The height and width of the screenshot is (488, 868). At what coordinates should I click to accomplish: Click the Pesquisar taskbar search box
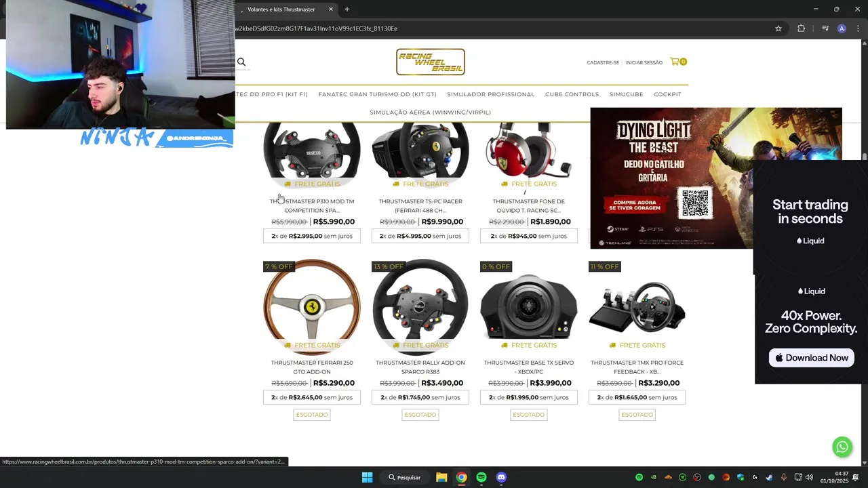tap(405, 477)
